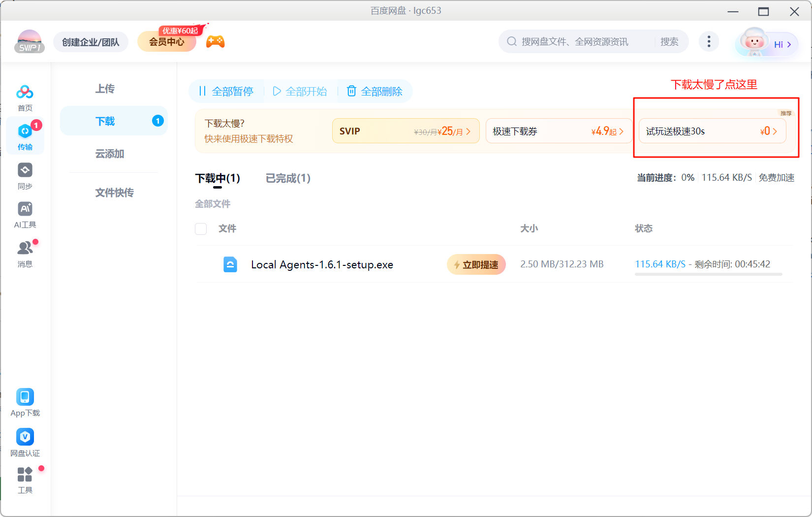Screen dimensions: 812x517
Task: Minimize the 百度网盘 window
Action: (733, 11)
